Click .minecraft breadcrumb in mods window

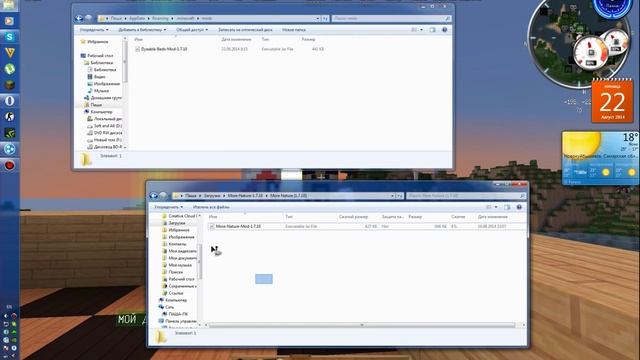[185, 18]
